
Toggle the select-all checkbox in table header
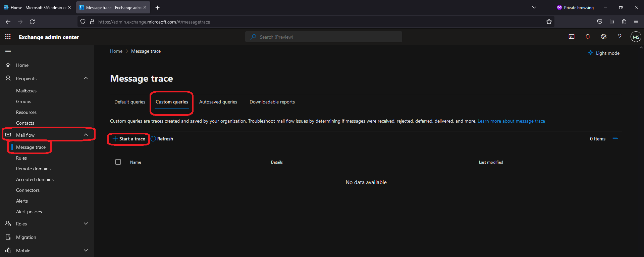tap(118, 162)
